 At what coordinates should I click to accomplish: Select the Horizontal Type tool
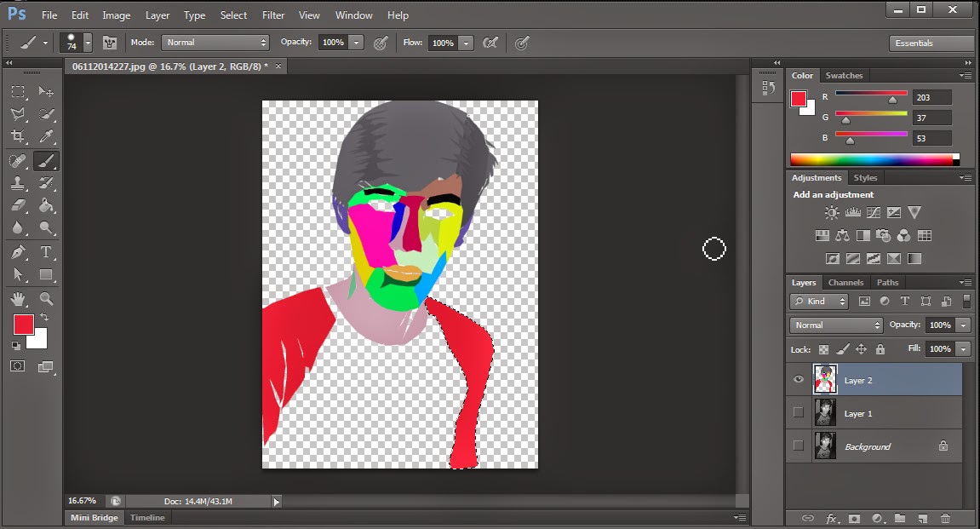(46, 252)
